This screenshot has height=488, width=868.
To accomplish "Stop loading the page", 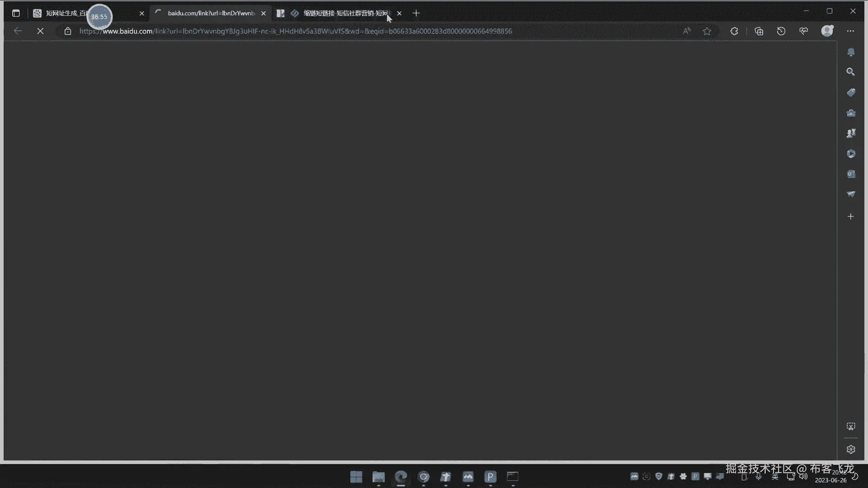I will [40, 31].
